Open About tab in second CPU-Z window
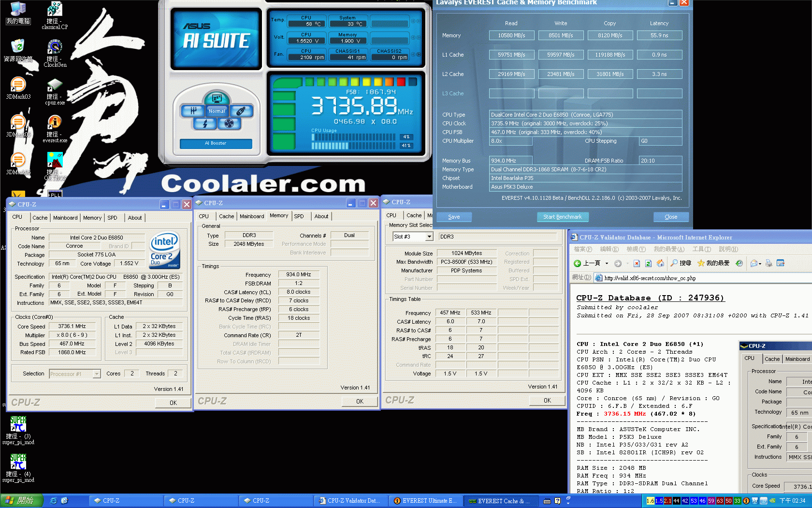The width and height of the screenshot is (812, 508). click(x=321, y=216)
